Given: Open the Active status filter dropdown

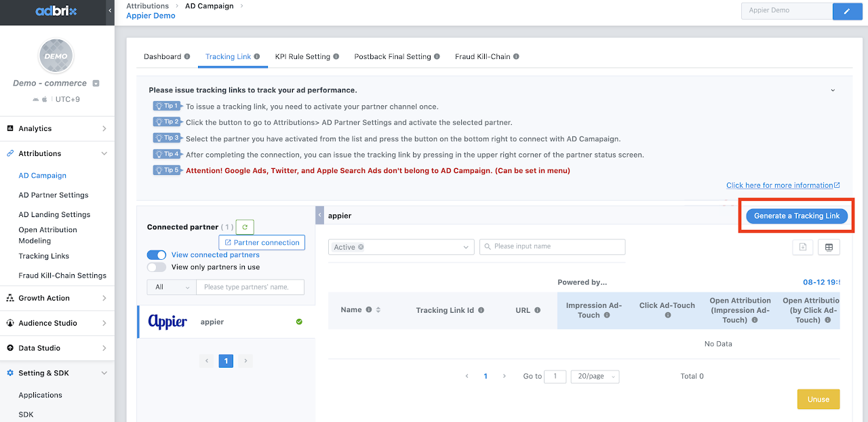Looking at the screenshot, I should pos(467,247).
